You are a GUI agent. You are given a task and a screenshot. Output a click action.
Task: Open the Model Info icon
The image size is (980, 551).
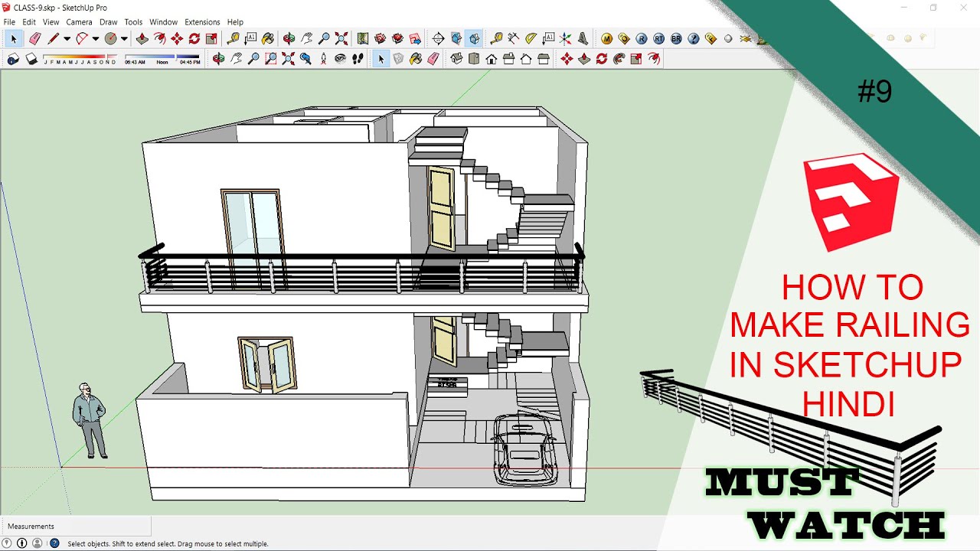coord(13,59)
